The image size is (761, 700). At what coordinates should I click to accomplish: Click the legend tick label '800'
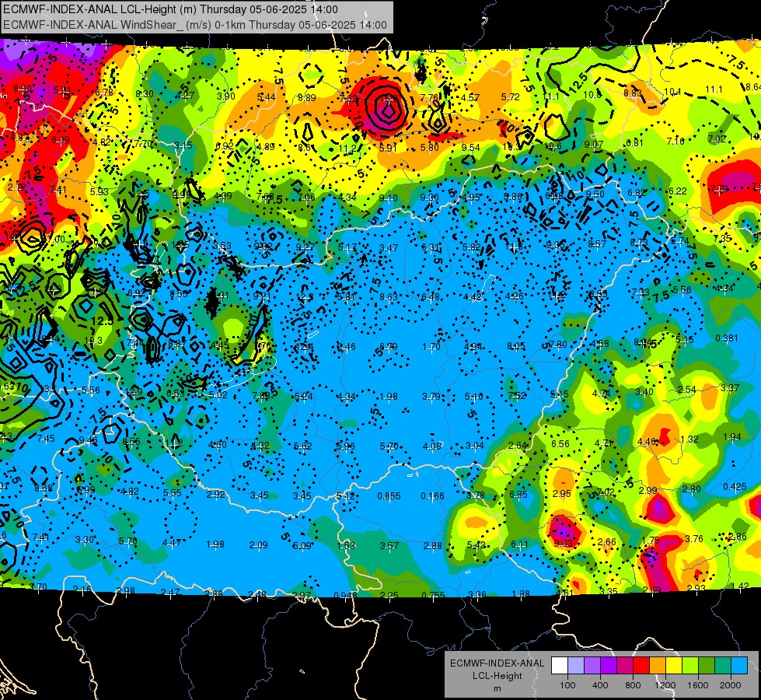click(633, 685)
